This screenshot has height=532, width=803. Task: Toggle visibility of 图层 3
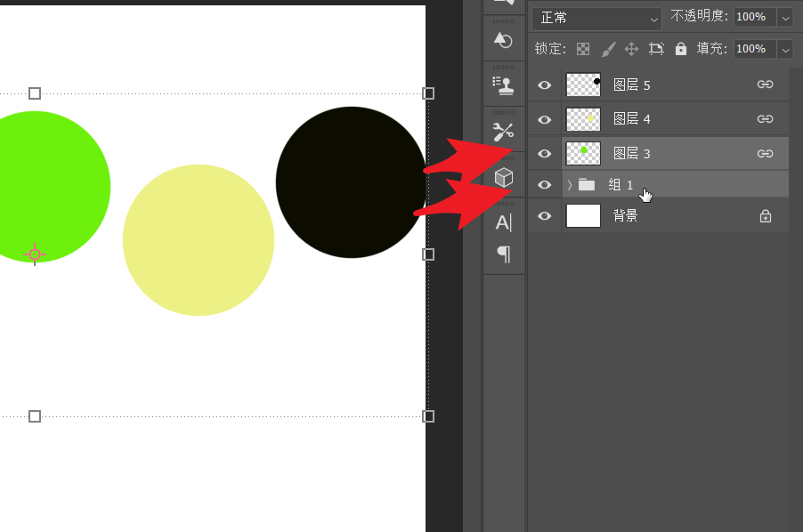point(545,154)
